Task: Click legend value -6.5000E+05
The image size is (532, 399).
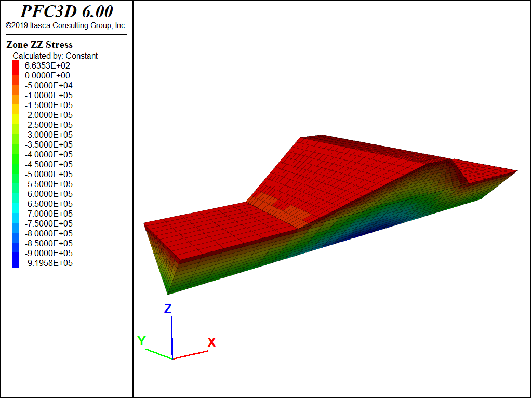Action: [x=49, y=204]
